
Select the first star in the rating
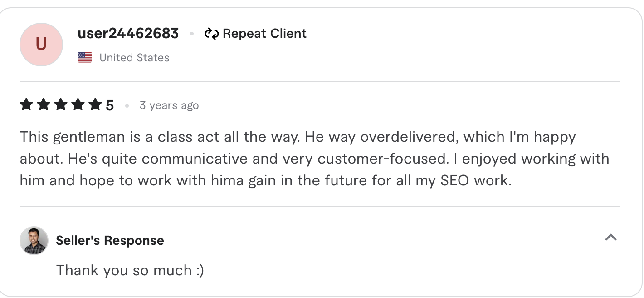(x=27, y=104)
